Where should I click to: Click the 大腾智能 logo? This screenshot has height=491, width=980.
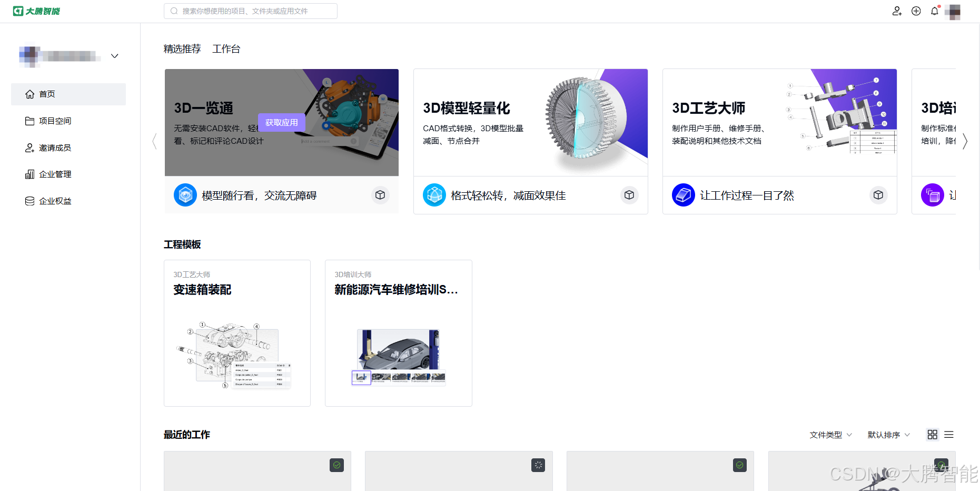click(x=36, y=11)
